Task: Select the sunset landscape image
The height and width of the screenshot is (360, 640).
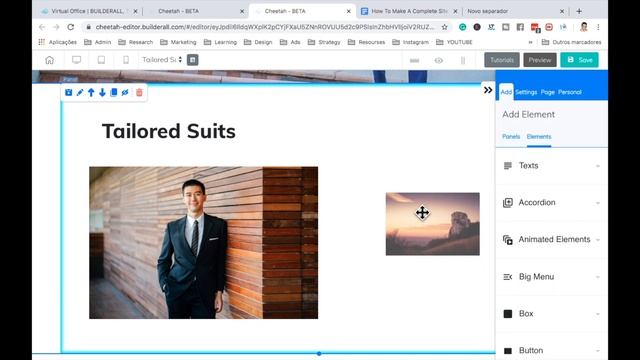Action: pos(433,224)
